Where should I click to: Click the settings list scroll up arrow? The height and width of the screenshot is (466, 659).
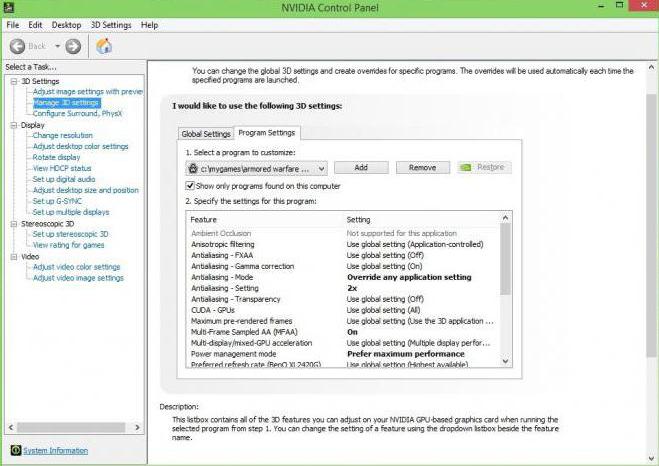(506, 218)
